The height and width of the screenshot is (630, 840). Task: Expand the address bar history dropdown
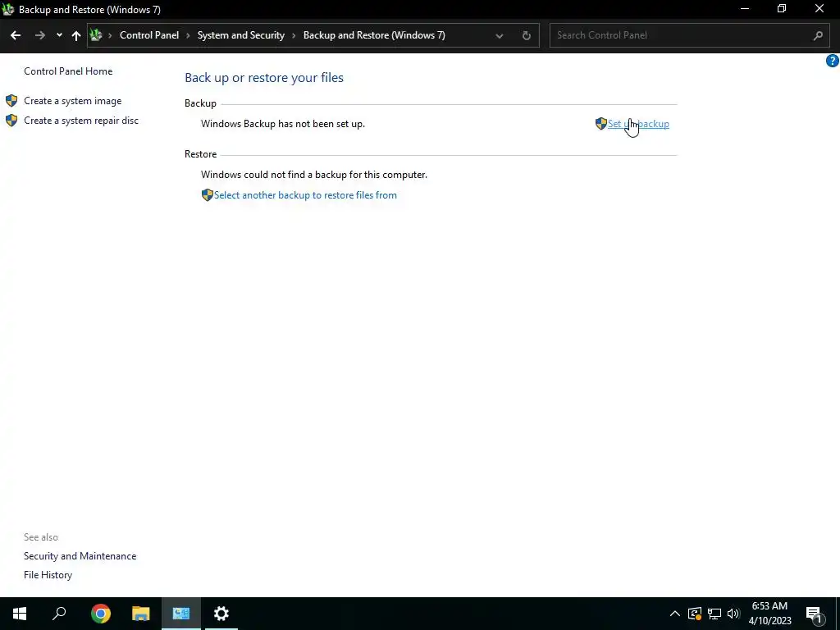pyautogui.click(x=500, y=36)
